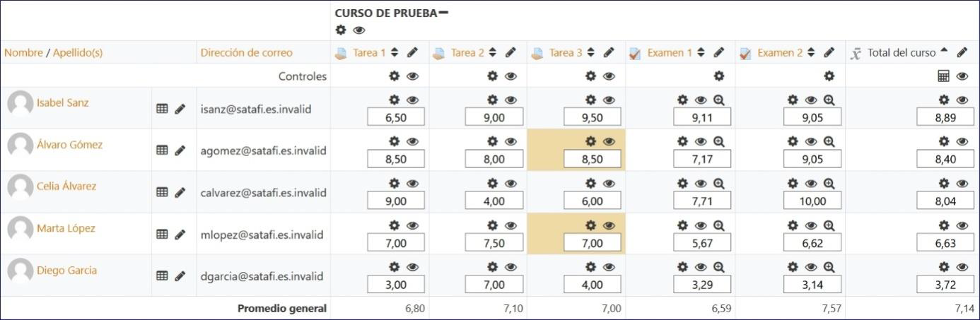Open the grade table icon for Álvaro Gómez
This screenshot has width=980, height=320.
pos(162,150)
